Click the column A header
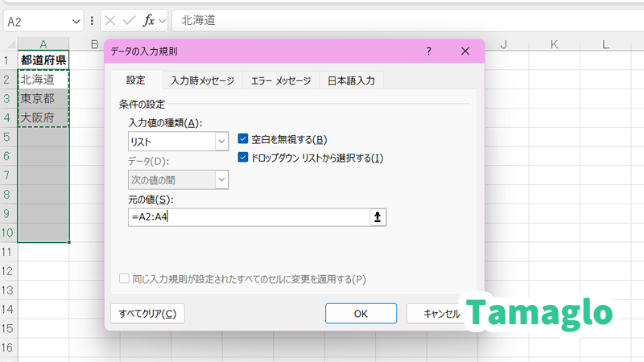The height and width of the screenshot is (362, 644). tap(43, 43)
